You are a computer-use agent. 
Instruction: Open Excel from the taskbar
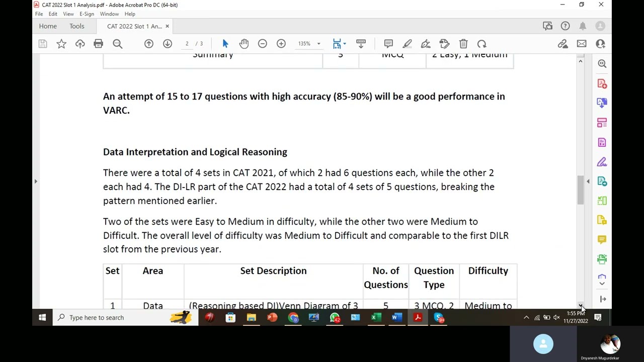point(376,317)
